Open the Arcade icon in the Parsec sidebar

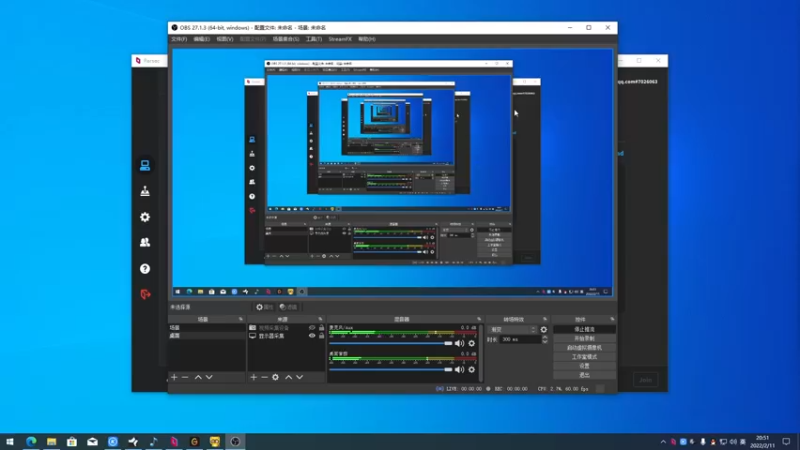point(145,191)
